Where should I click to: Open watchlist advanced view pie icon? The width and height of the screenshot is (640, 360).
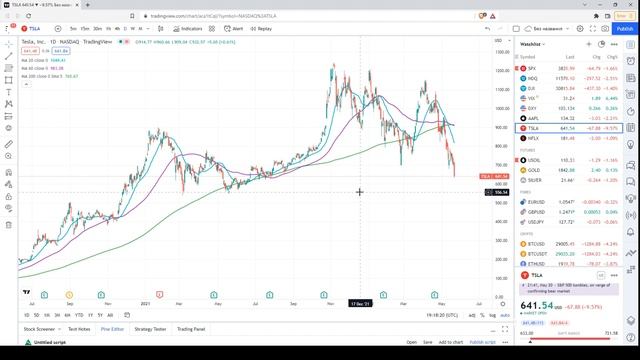(601, 44)
